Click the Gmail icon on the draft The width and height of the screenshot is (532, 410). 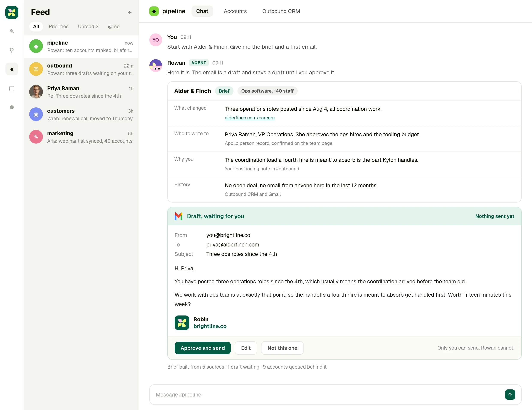pos(178,216)
